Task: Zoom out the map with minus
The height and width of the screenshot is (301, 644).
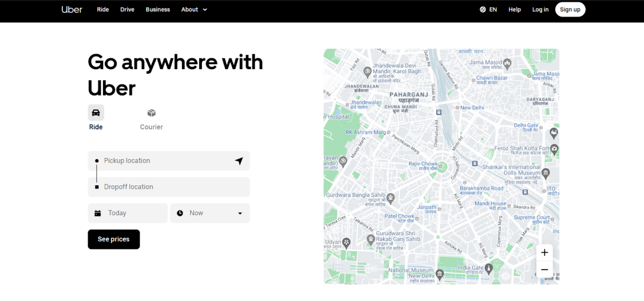Action: tap(544, 270)
